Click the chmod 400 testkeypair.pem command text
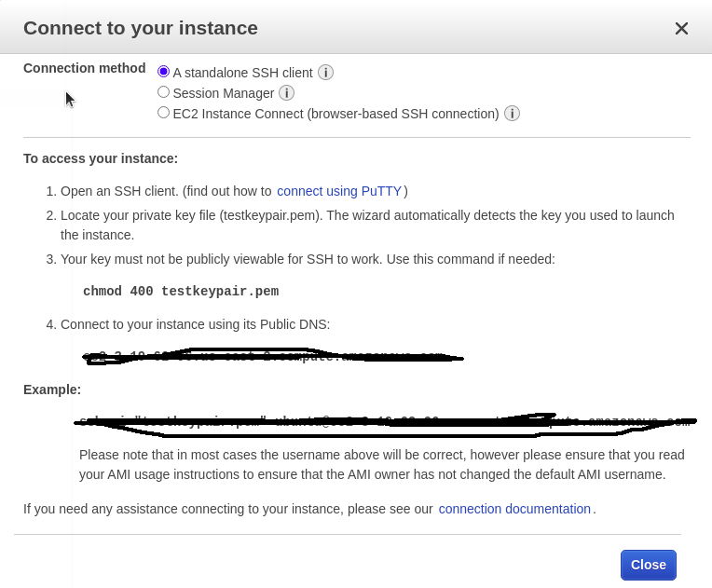This screenshot has height=588, width=712. point(181,291)
